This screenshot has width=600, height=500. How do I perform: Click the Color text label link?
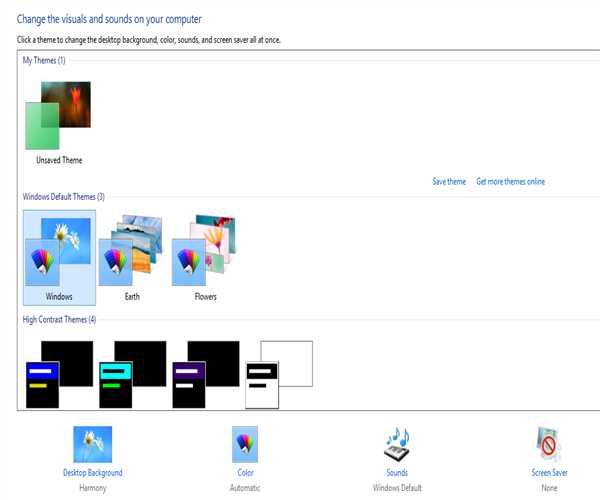click(x=244, y=473)
